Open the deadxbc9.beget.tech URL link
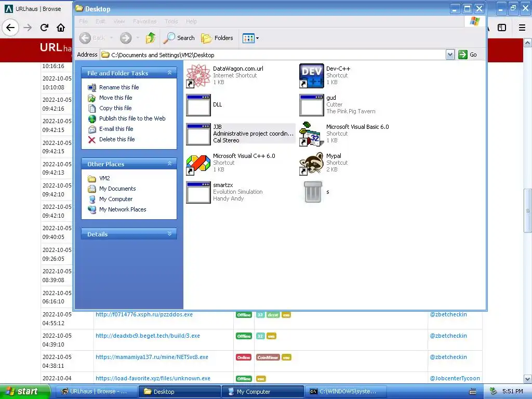 click(148, 336)
